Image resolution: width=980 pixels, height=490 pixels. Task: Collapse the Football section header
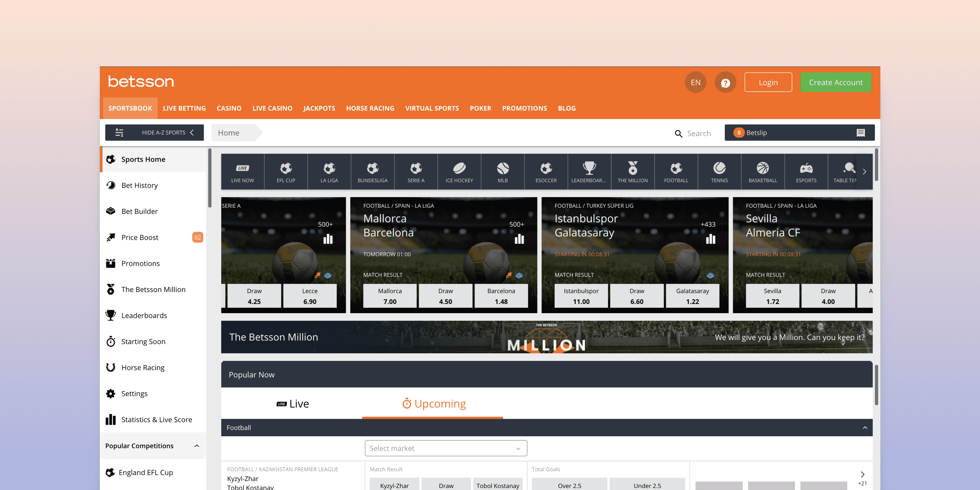(865, 428)
